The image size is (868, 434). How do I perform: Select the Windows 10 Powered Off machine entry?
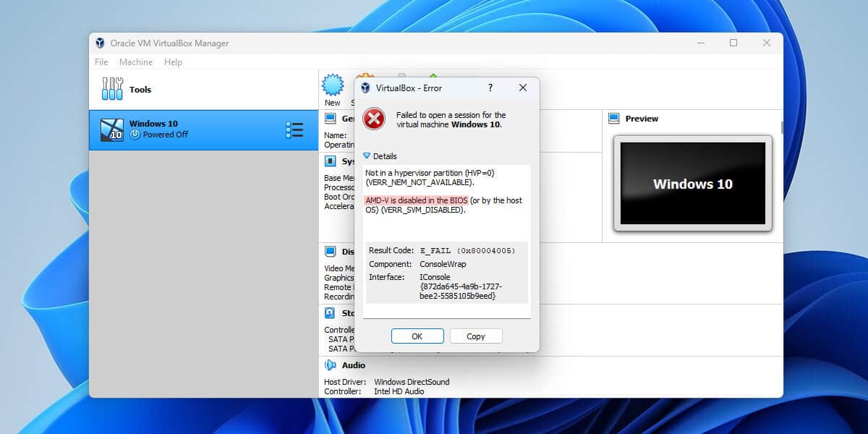204,130
